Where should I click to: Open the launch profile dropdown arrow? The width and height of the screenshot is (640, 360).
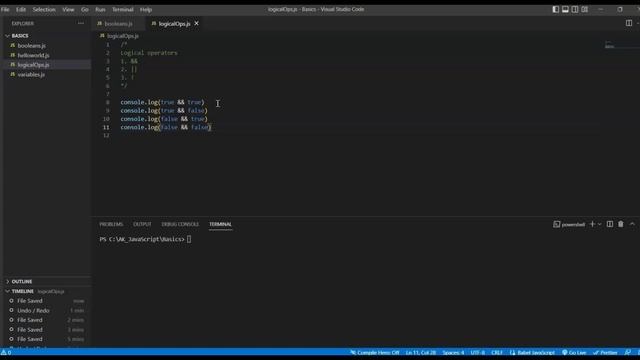point(600,224)
